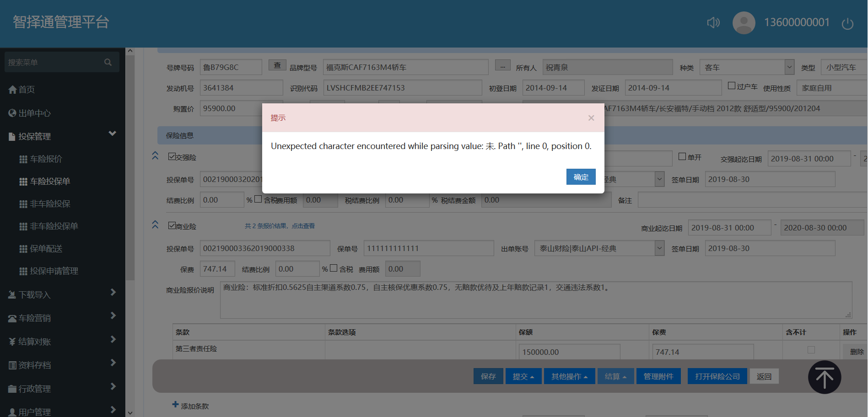Viewport: 868px width, 417px height.
Task: Click the 保额 field 150000.00
Action: [x=569, y=352]
